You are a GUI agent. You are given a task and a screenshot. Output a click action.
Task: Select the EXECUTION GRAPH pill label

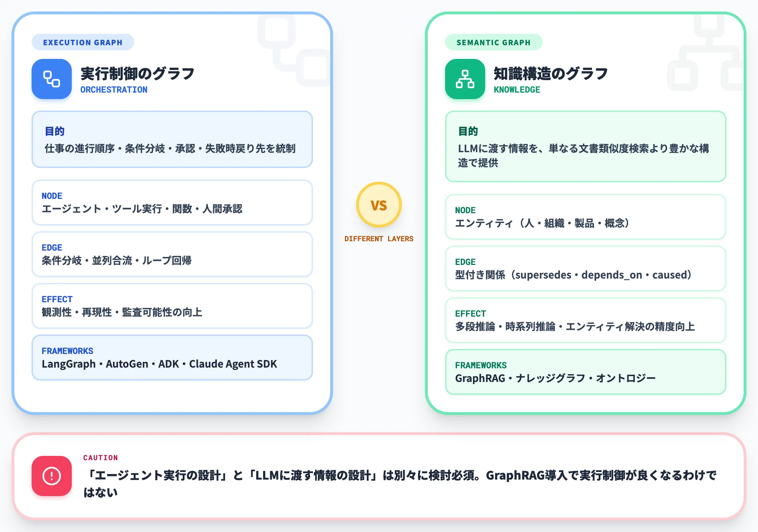click(83, 42)
